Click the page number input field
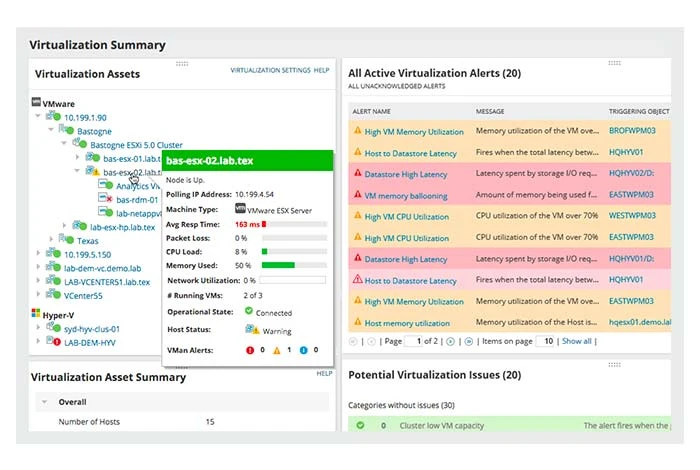700x470 pixels. pyautogui.click(x=413, y=341)
